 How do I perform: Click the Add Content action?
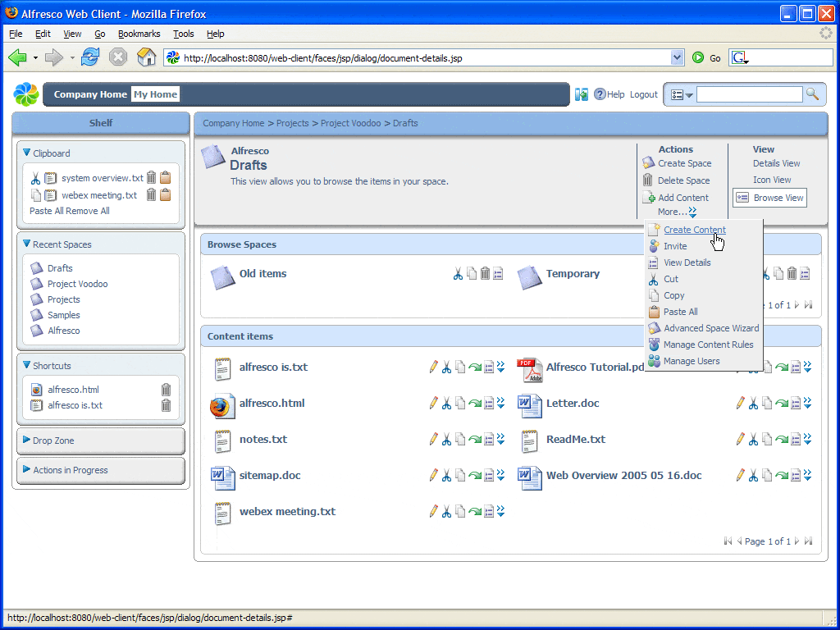(x=683, y=198)
